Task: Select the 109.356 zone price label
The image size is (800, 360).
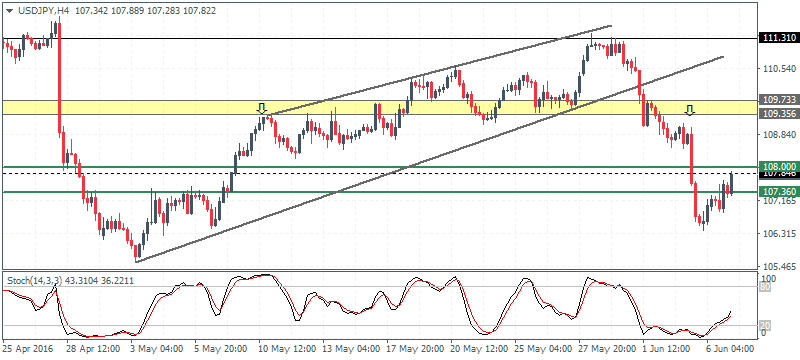Action: pos(778,114)
